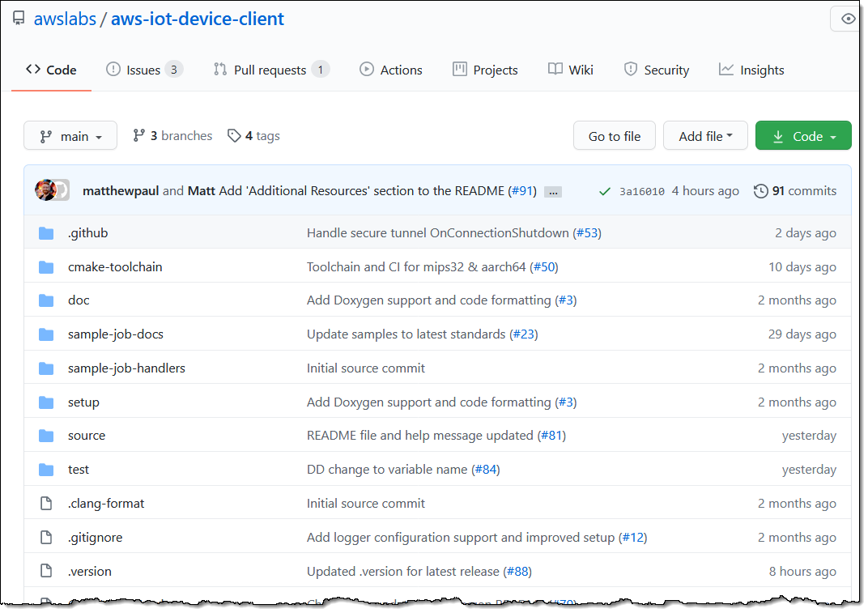Click the .gitignore file icon
Viewport: 868px width, 613px height.
click(x=46, y=537)
